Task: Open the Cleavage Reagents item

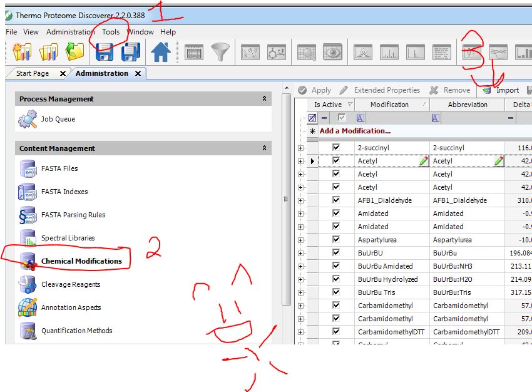Action: (x=71, y=284)
